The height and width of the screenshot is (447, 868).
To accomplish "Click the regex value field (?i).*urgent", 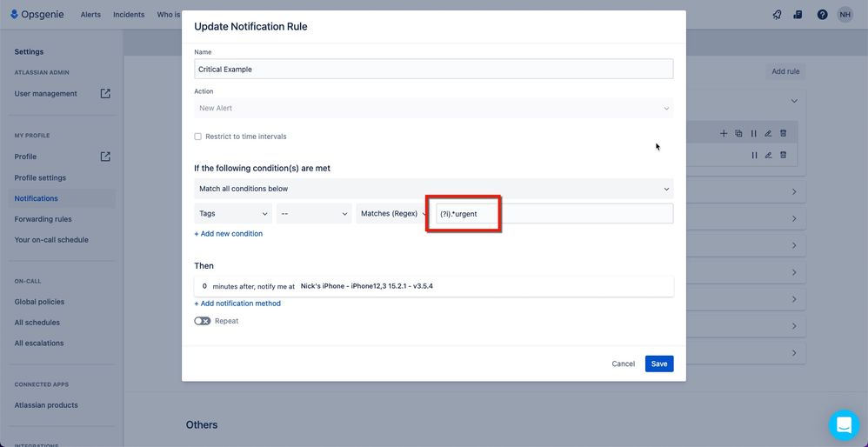I will point(554,214).
